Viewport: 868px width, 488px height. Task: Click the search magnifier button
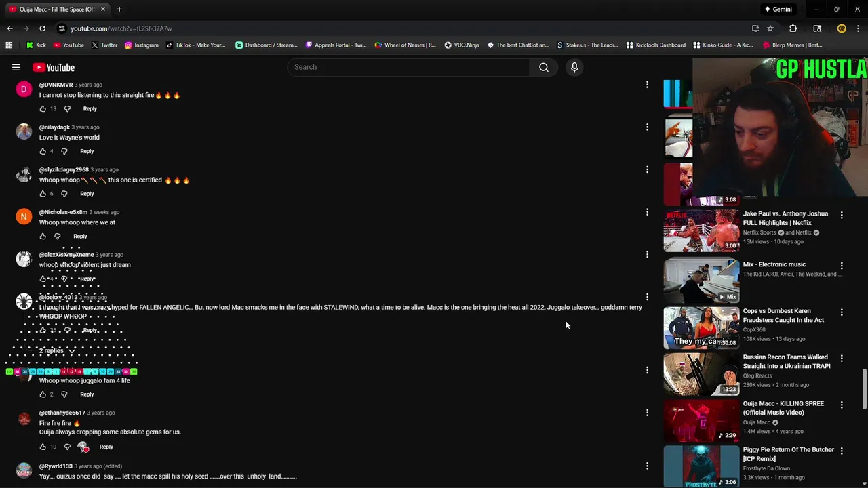pyautogui.click(x=543, y=67)
